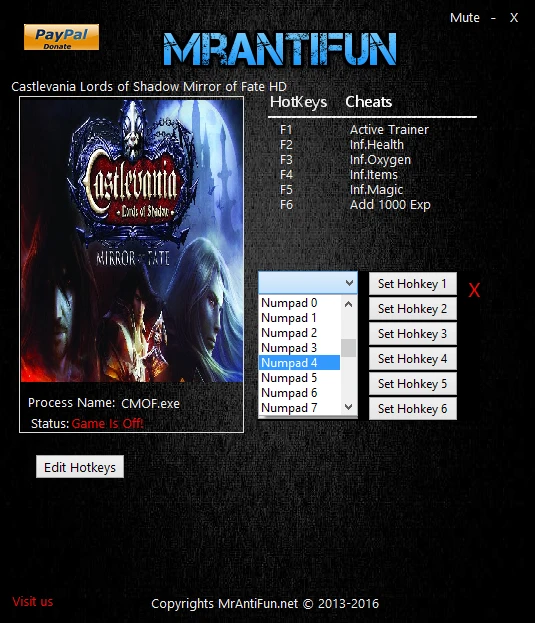The image size is (535, 623).
Task: Click Set Hohkey 5 button
Action: [x=412, y=384]
